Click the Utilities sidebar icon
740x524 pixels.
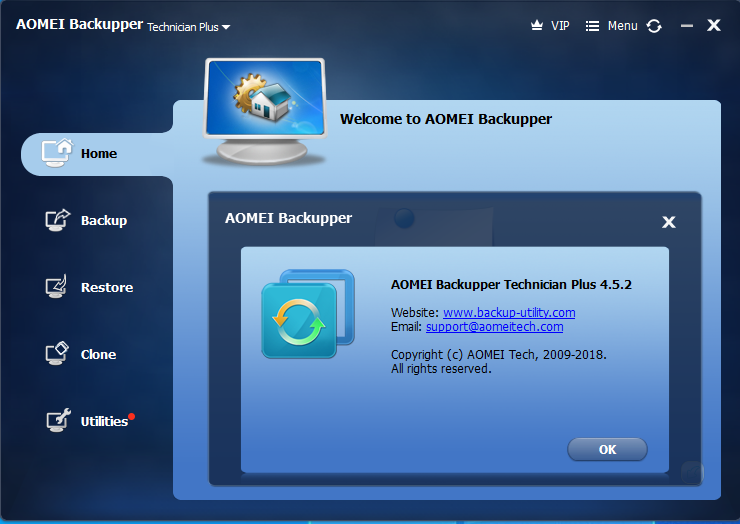[x=58, y=420]
